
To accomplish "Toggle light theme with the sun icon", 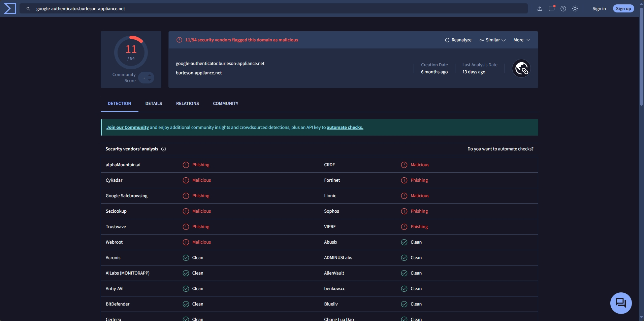I will pos(575,9).
